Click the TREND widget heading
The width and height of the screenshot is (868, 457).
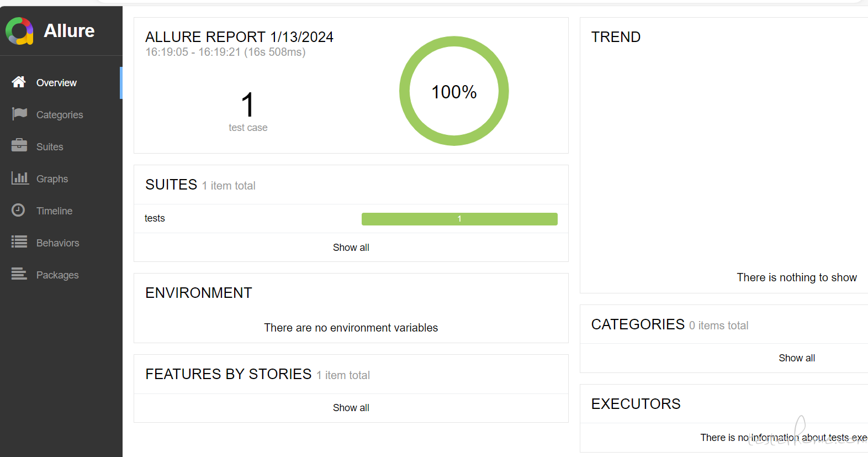tap(616, 37)
